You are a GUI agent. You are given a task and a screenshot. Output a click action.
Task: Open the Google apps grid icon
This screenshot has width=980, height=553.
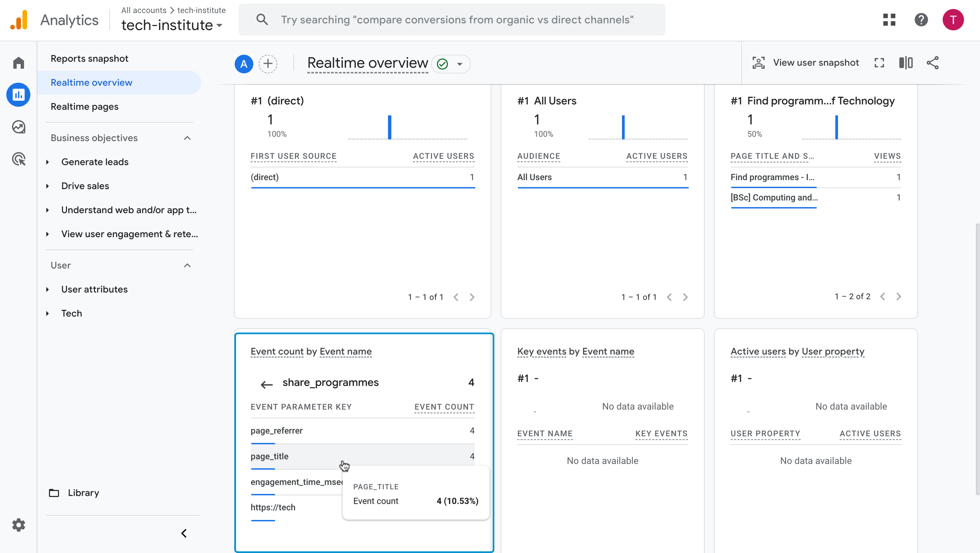click(889, 20)
